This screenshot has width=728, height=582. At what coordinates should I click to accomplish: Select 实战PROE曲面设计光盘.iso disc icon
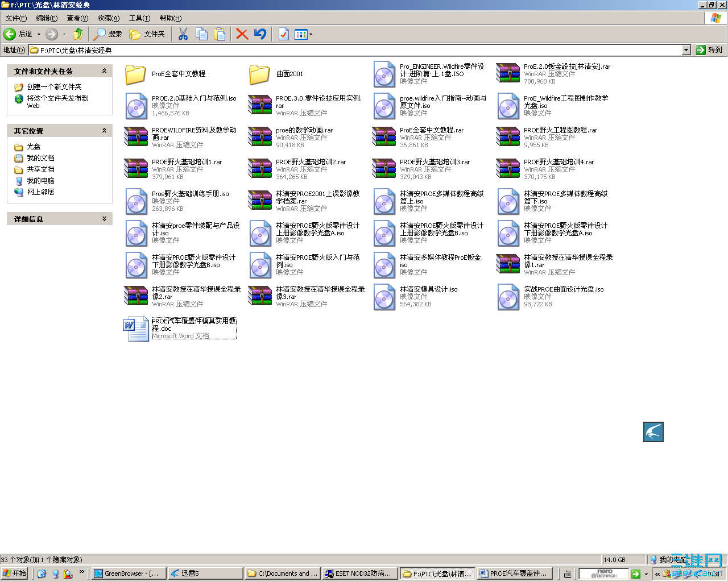[x=508, y=297]
